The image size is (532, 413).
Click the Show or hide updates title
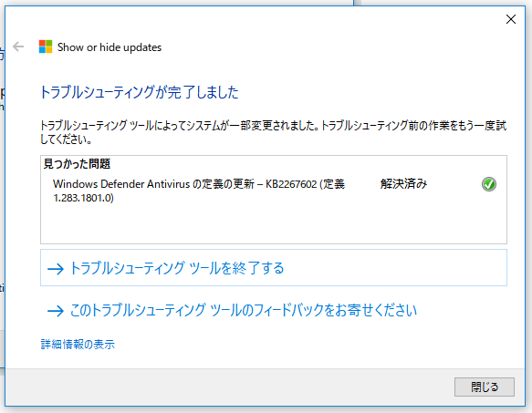pyautogui.click(x=110, y=47)
